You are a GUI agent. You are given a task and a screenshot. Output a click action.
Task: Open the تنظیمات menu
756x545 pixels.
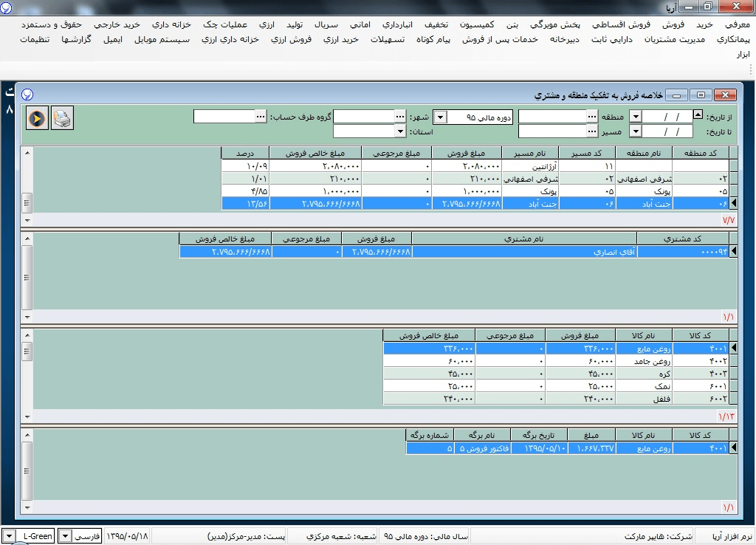tap(35, 40)
